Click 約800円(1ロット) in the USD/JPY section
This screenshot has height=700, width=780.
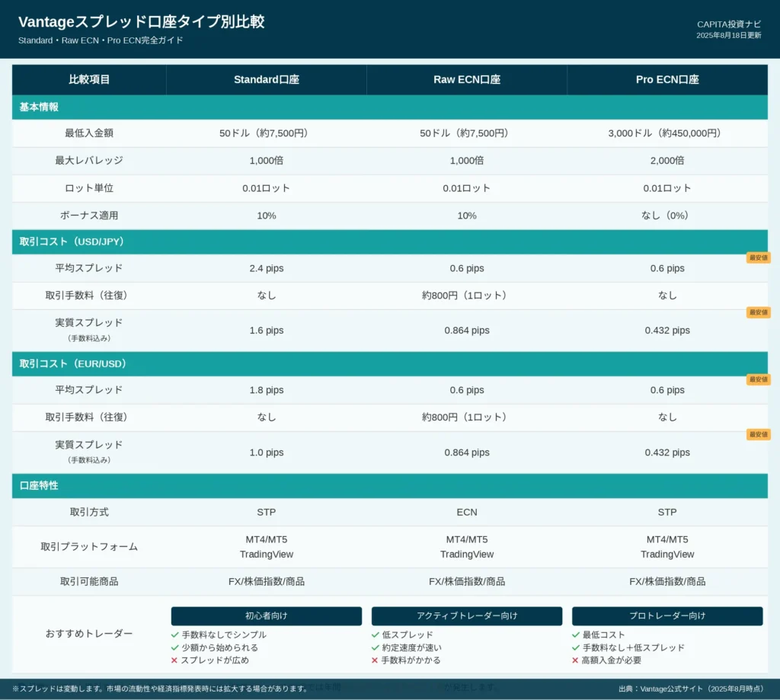point(467,296)
